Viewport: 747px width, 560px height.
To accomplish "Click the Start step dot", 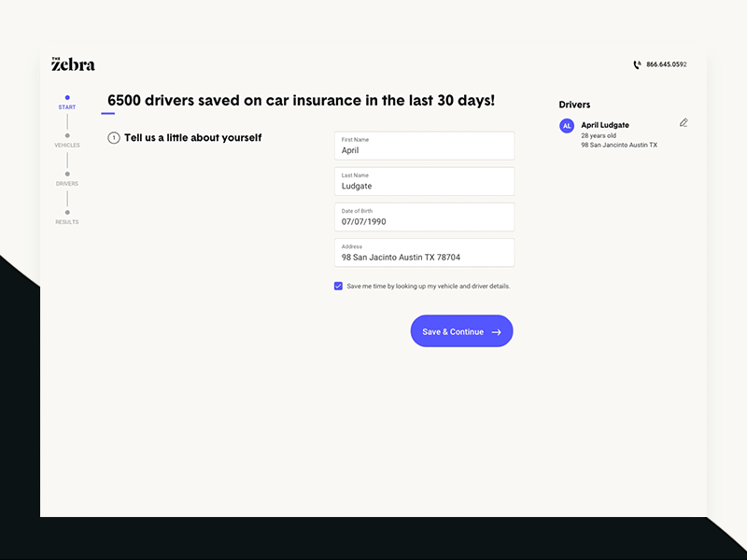I will 67,97.
